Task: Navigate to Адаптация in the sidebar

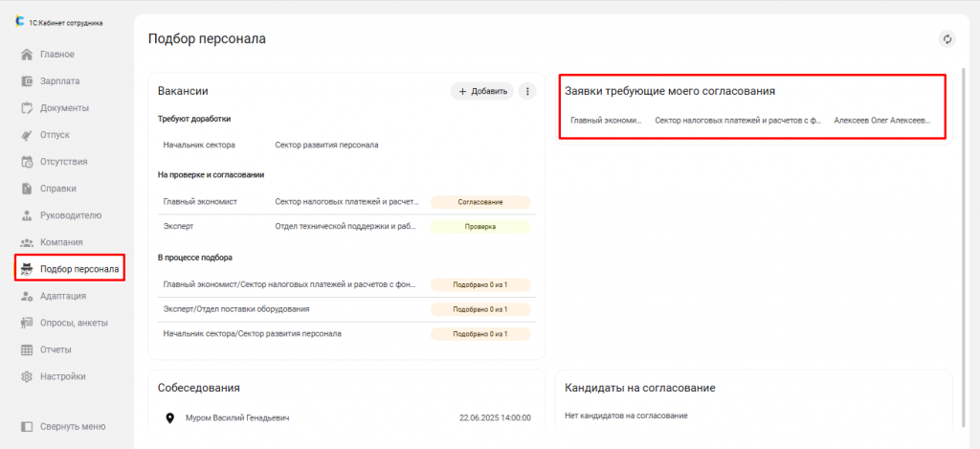Action: tap(62, 296)
